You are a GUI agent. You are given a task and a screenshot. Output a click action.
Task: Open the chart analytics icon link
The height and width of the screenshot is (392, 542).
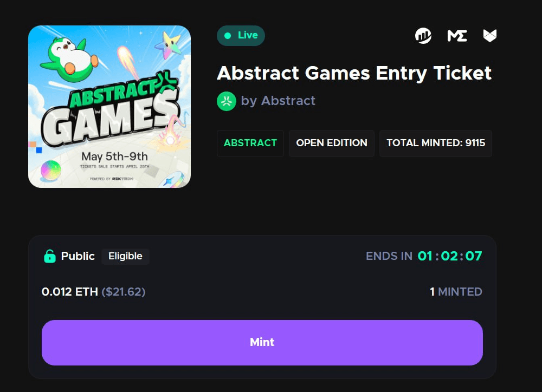(423, 36)
